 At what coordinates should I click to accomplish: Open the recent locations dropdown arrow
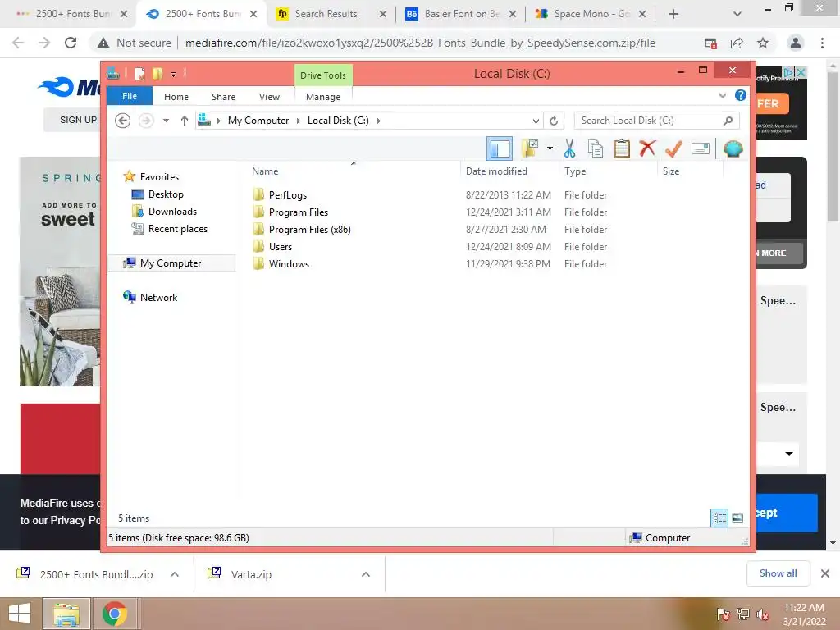166,121
